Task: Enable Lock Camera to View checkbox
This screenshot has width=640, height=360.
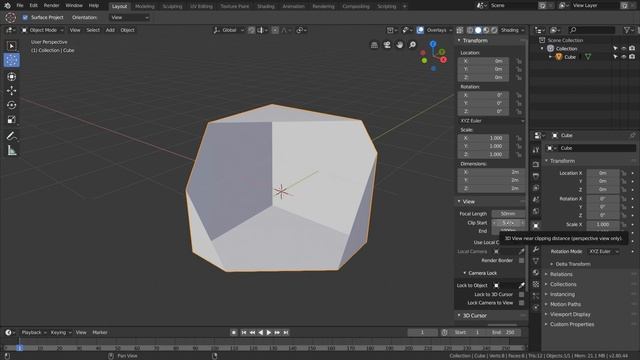Action: 521,303
